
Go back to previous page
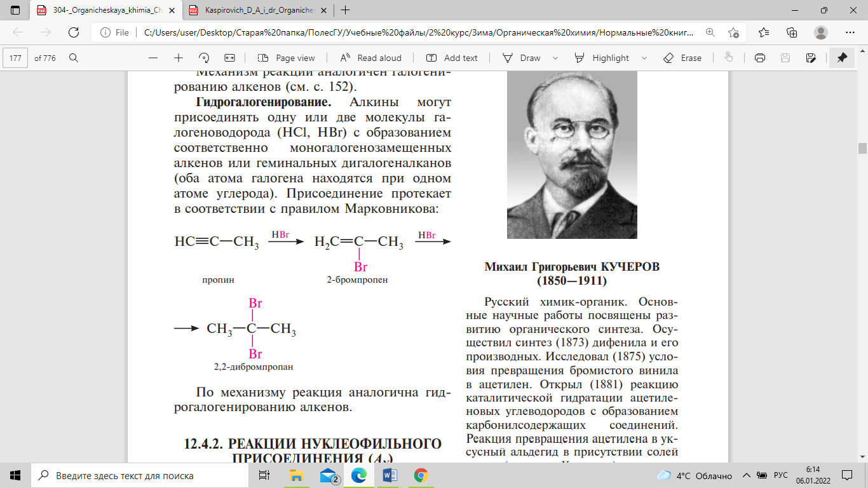18,32
